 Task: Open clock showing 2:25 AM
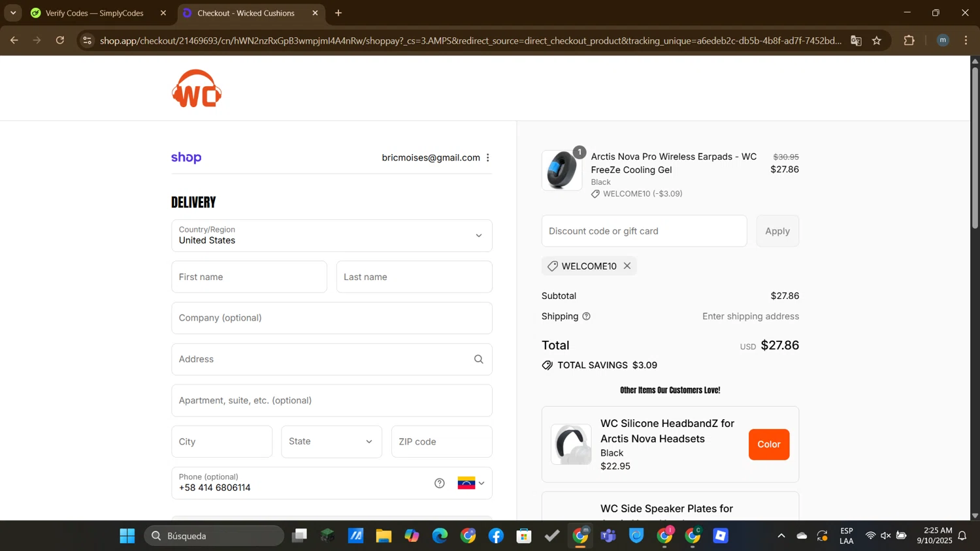point(934,536)
